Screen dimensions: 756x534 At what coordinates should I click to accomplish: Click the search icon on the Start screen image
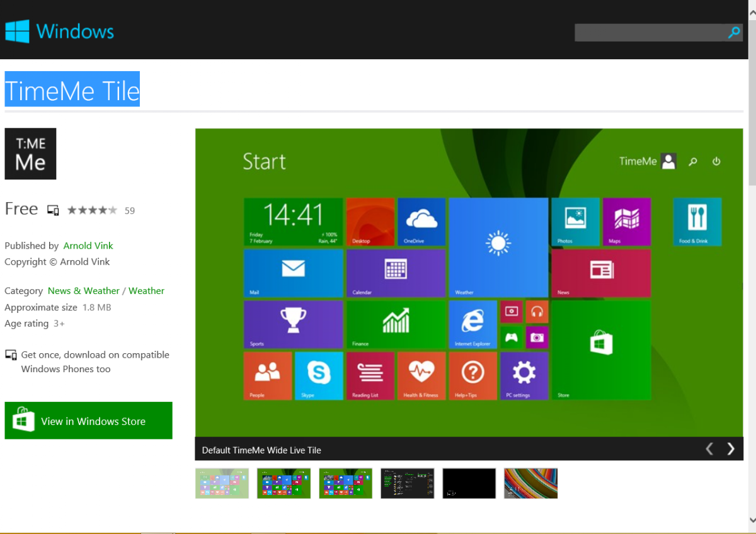[693, 162]
